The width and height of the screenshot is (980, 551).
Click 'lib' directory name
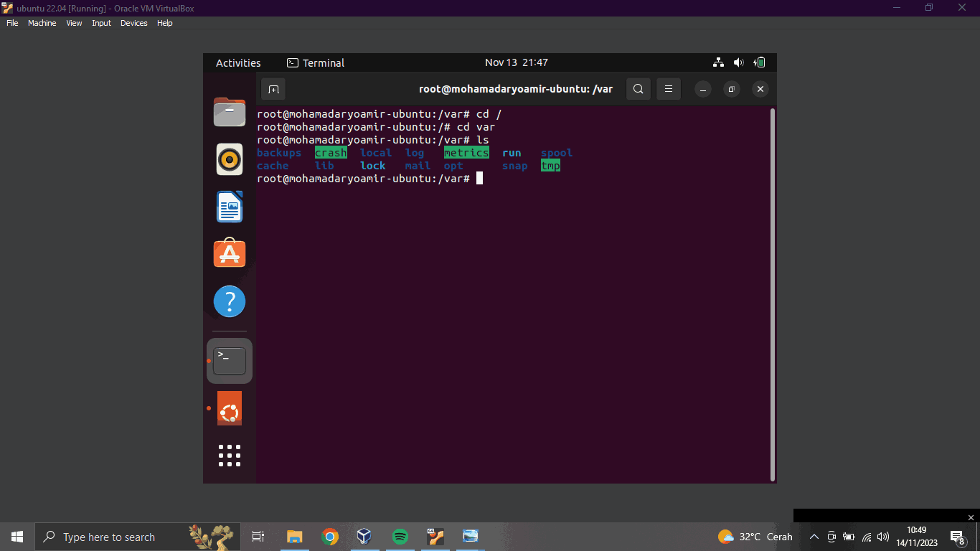(x=324, y=166)
